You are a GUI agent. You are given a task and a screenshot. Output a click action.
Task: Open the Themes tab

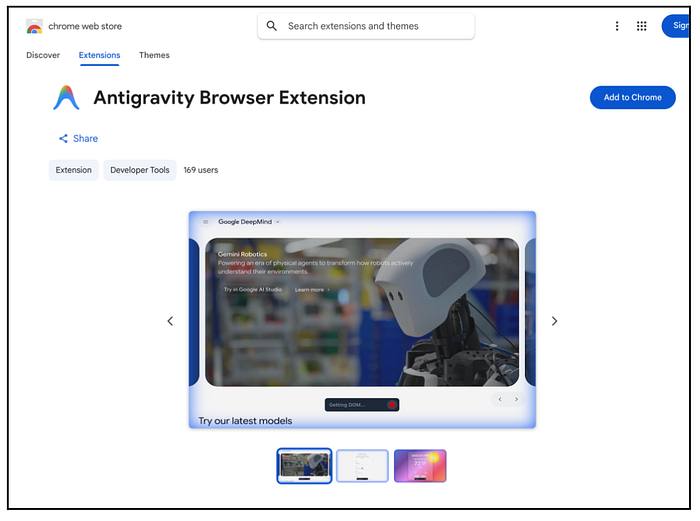(154, 55)
